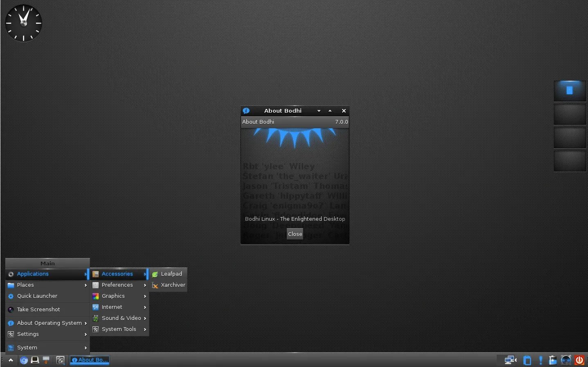Viewport: 588px width, 367px height.
Task: Click the About Bodhi title bar text
Action: coord(283,111)
